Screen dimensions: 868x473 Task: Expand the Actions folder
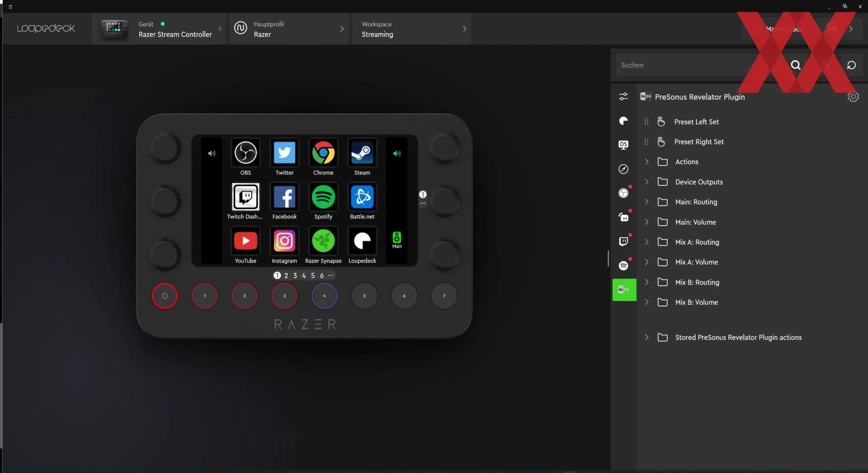pos(646,161)
